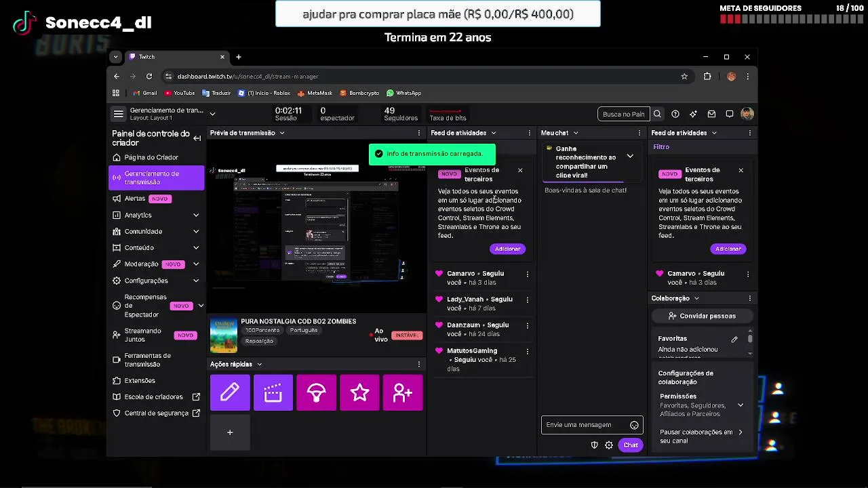This screenshot has width=868, height=488.
Task: Expand the Analytics sidebar section
Action: coord(196,215)
